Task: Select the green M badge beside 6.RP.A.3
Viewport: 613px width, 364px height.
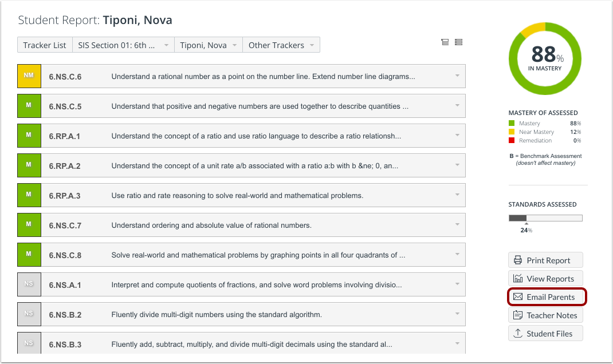Action: click(29, 195)
